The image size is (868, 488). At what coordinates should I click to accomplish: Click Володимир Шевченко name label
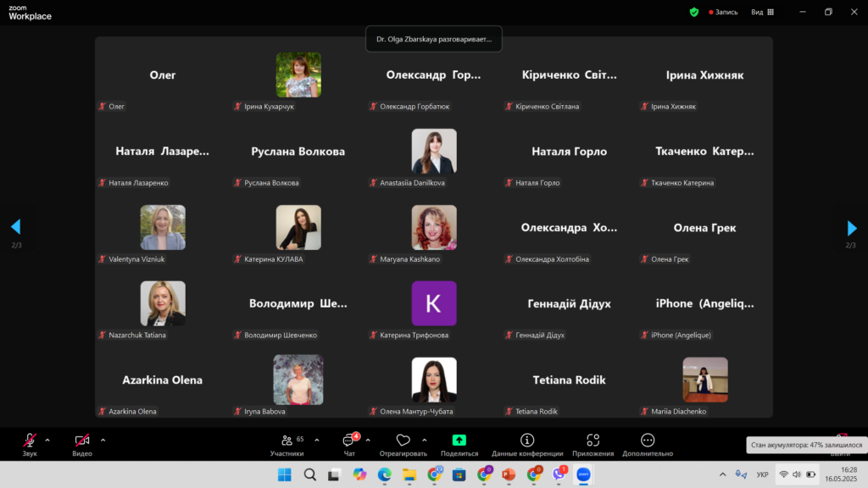pos(281,335)
